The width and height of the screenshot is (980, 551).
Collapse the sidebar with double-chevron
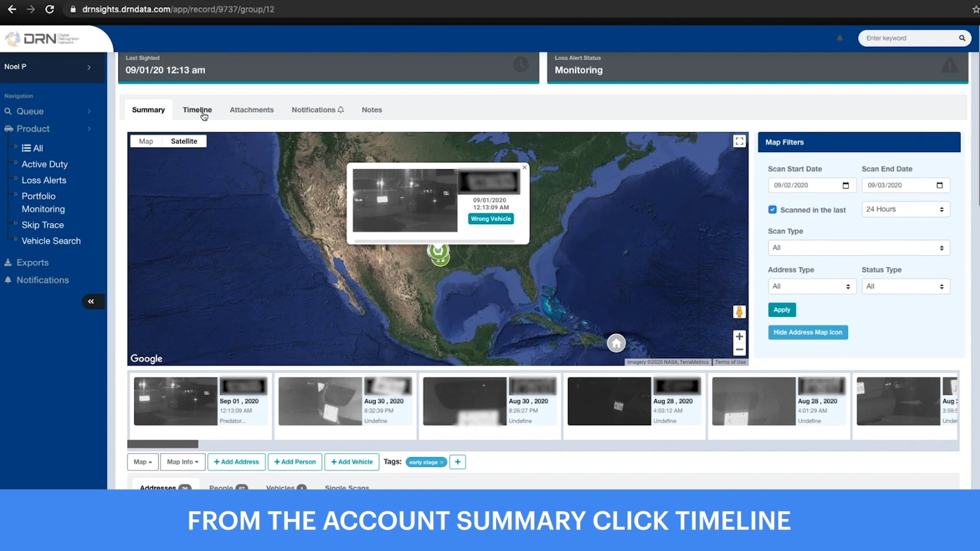[91, 301]
